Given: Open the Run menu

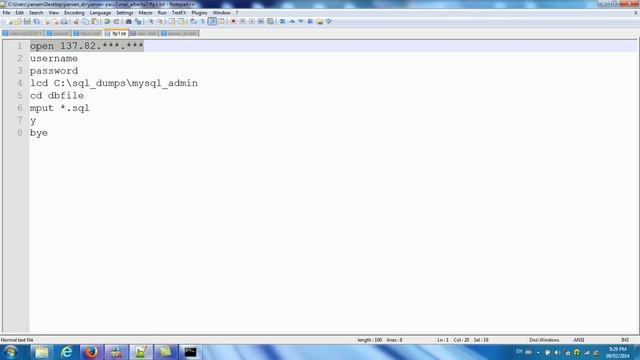Looking at the screenshot, I should (x=162, y=13).
